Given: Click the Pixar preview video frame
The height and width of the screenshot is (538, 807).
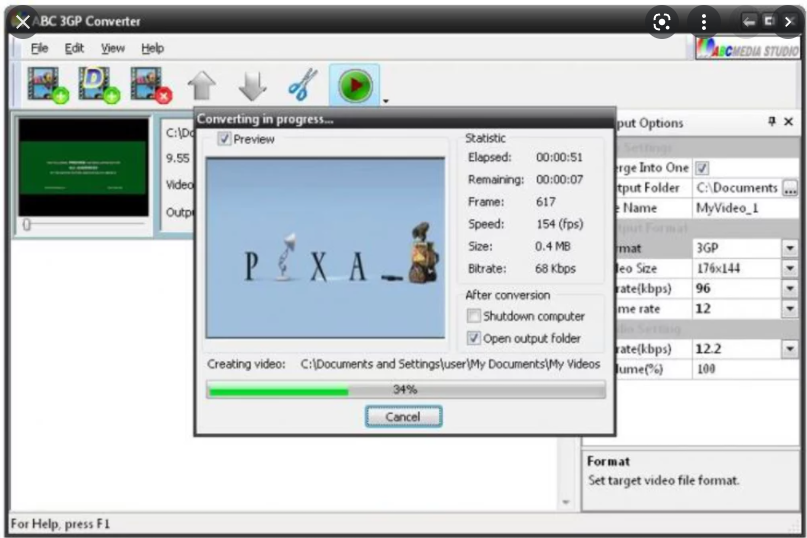Looking at the screenshot, I should [325, 248].
